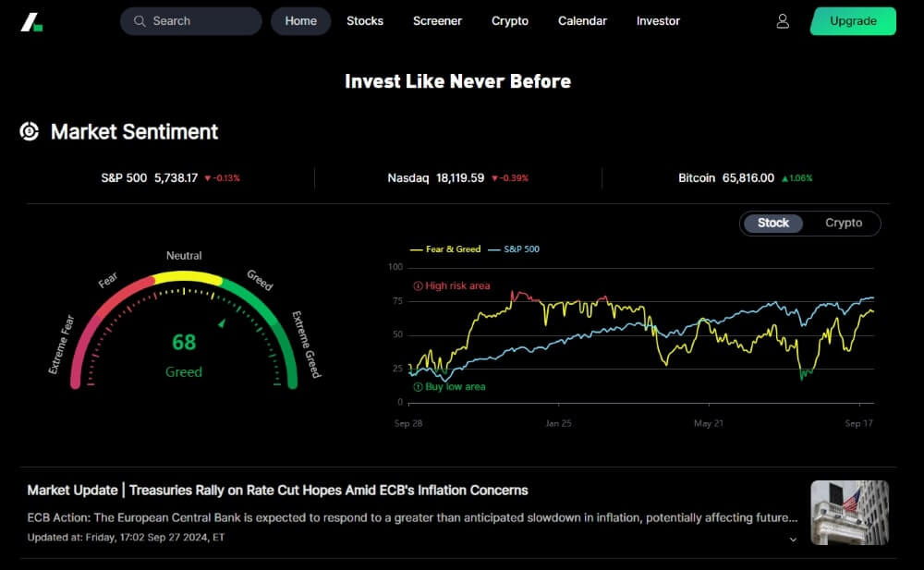Open the market update news thumbnail
924x570 pixels.
coord(849,512)
